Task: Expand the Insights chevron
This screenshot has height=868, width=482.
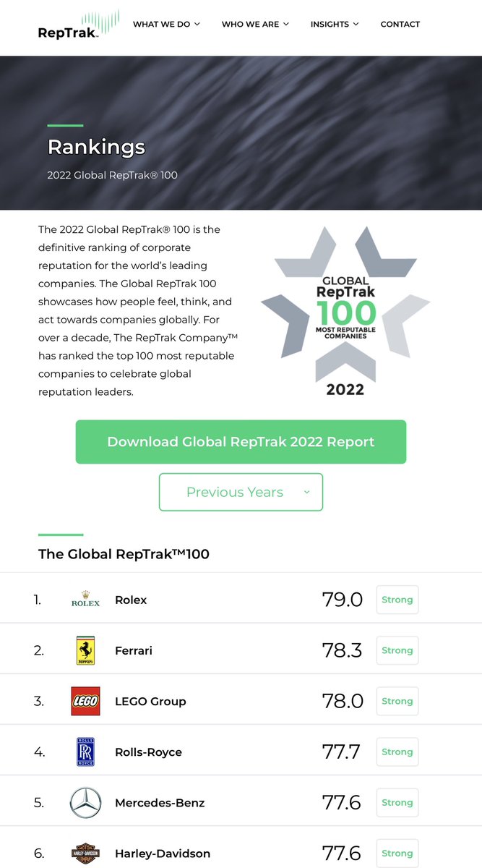Action: pyautogui.click(x=356, y=24)
